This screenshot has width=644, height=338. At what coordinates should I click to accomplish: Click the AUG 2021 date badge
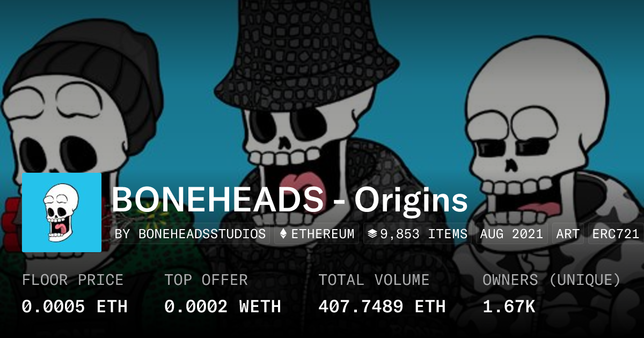point(511,234)
